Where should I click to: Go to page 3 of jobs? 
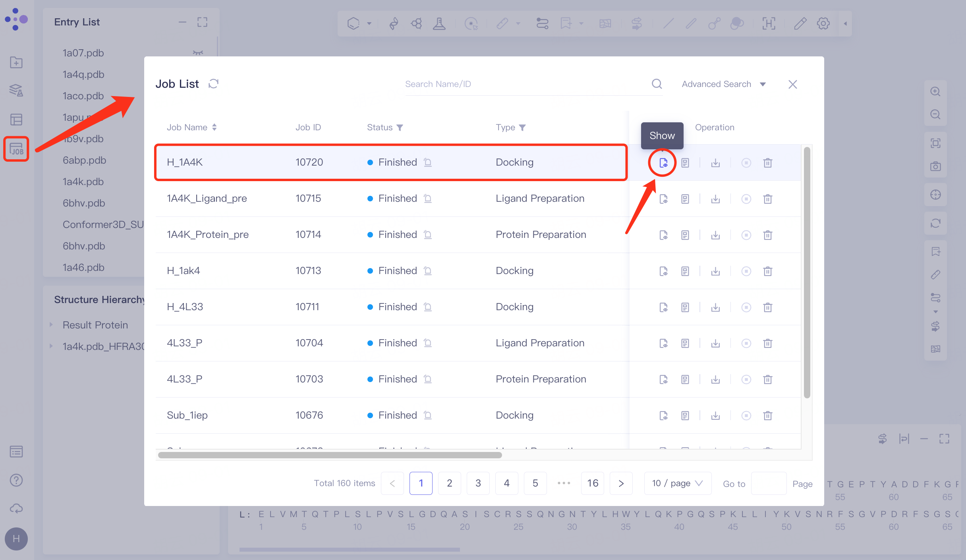coord(478,483)
